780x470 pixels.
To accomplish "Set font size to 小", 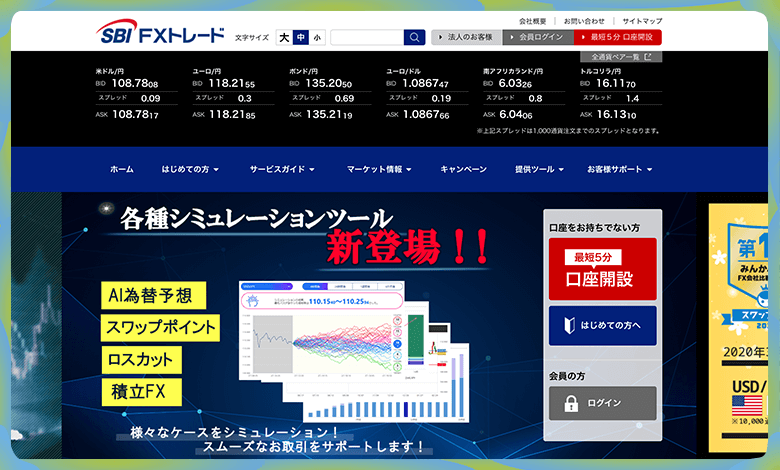I will click(x=317, y=37).
